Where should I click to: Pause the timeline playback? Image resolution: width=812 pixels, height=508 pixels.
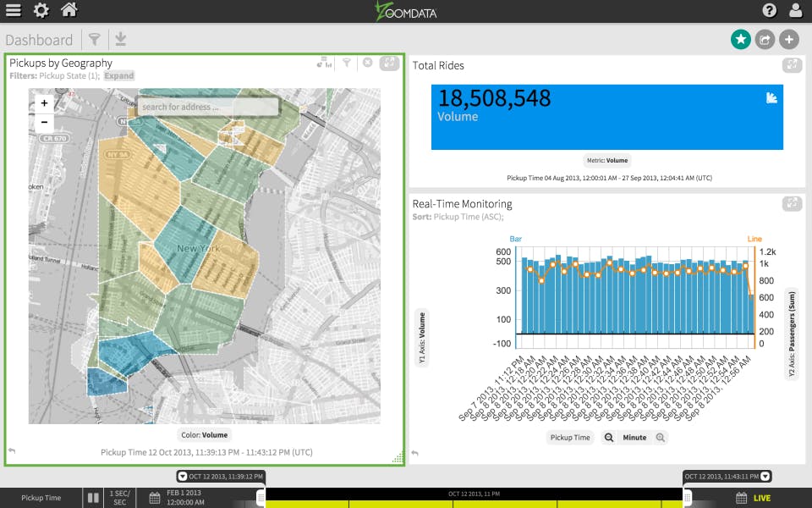coord(94,498)
